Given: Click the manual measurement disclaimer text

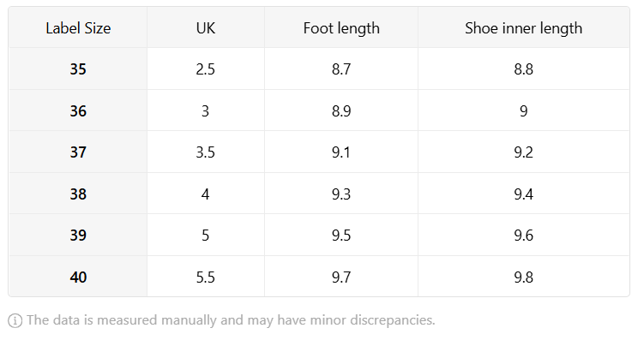Looking at the screenshot, I should point(231,320).
